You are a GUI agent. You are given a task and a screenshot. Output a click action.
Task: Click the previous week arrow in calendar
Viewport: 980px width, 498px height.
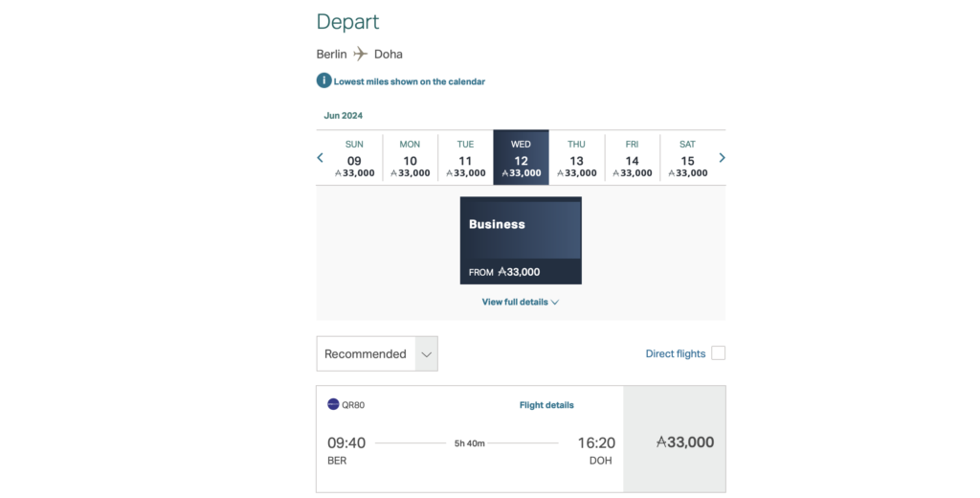321,158
